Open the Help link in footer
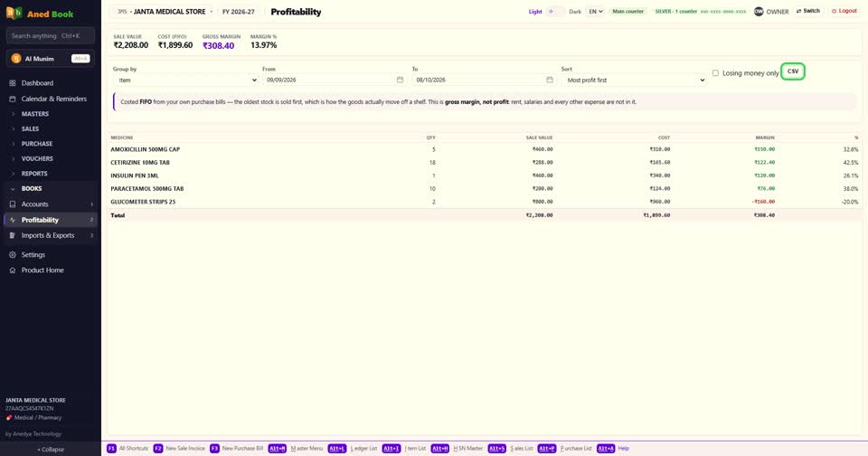868x456 pixels. tap(623, 448)
